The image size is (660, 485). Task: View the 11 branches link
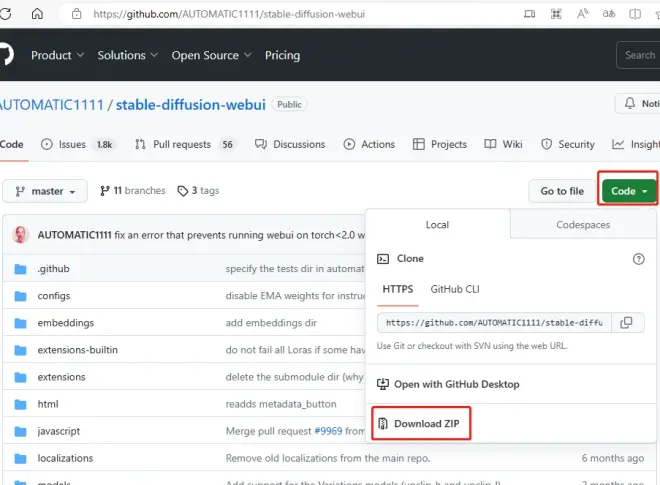tap(133, 191)
